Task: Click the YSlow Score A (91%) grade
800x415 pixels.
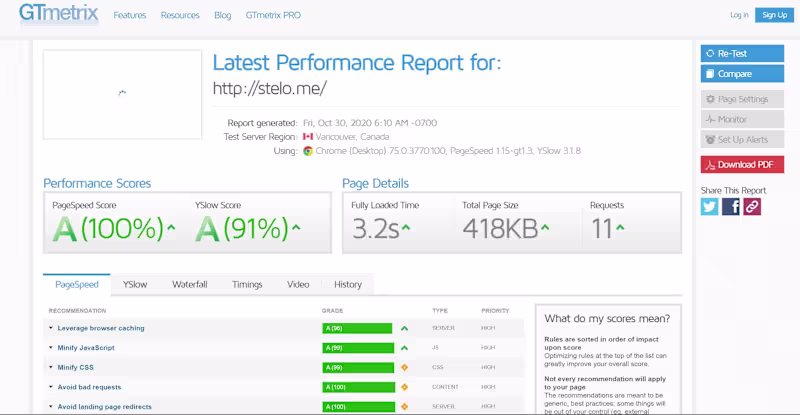Action: pyautogui.click(x=242, y=228)
